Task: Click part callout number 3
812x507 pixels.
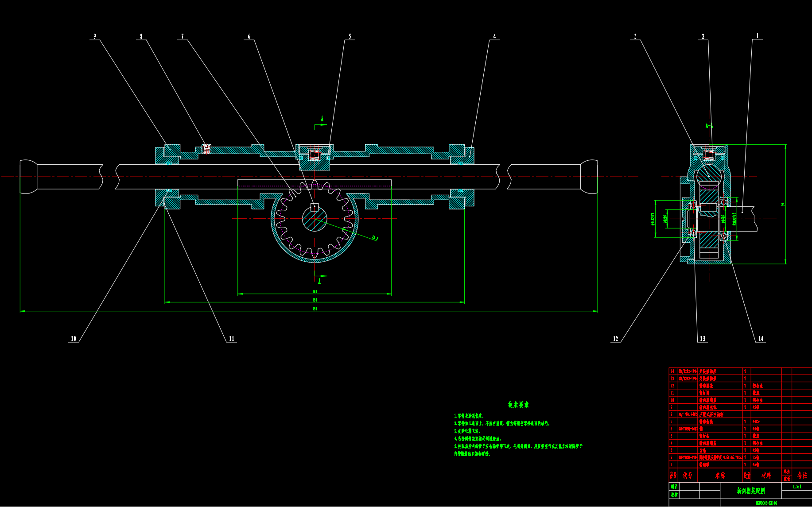Action: point(635,36)
